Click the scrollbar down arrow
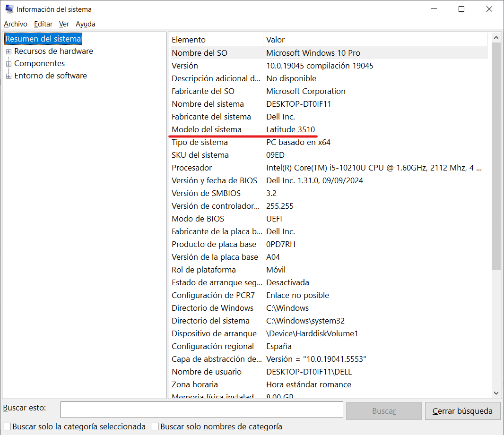This screenshot has width=504, height=435. pos(496,393)
